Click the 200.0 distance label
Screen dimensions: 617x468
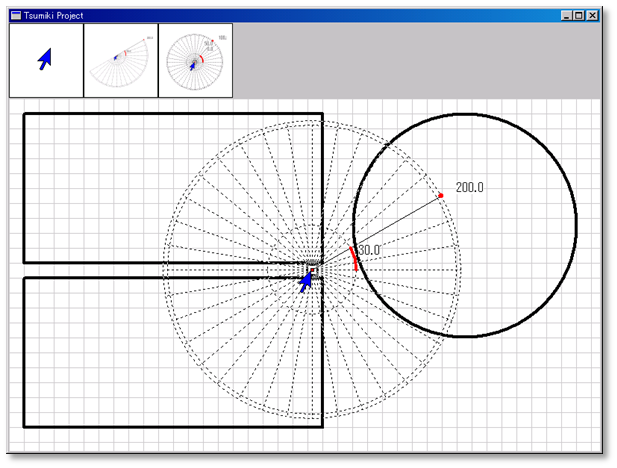click(x=469, y=187)
